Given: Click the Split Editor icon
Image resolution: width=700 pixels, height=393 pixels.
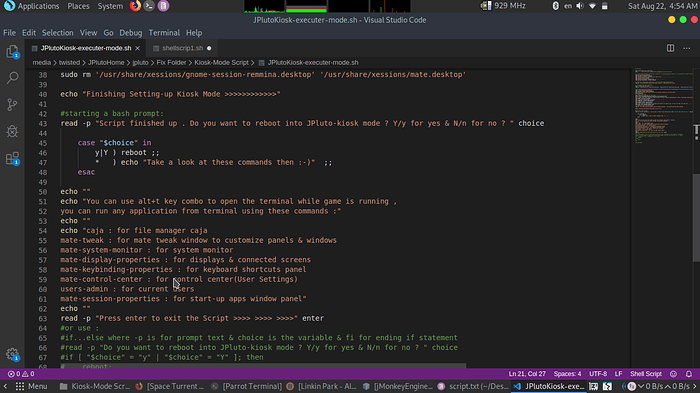Looking at the screenshot, I should 671,48.
